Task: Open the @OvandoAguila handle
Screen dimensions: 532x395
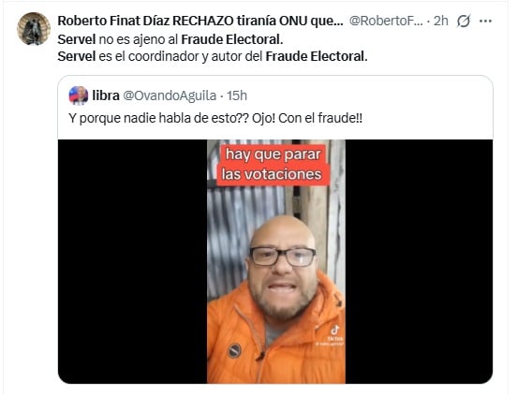Action: click(x=170, y=96)
